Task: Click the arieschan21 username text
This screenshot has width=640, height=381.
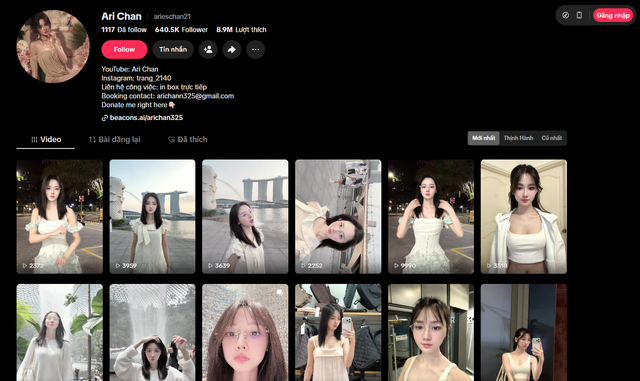Action: point(172,17)
